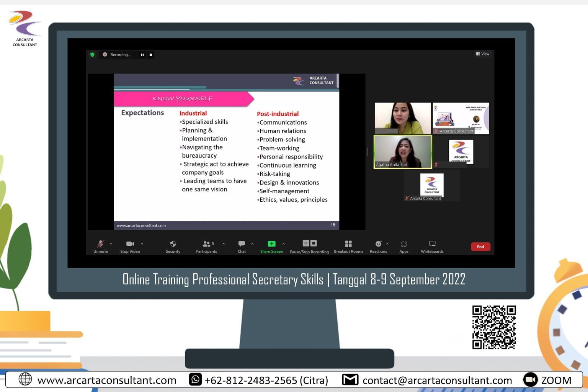Click the meeting encryption shield icon
This screenshot has width=588, height=392.
point(93,55)
